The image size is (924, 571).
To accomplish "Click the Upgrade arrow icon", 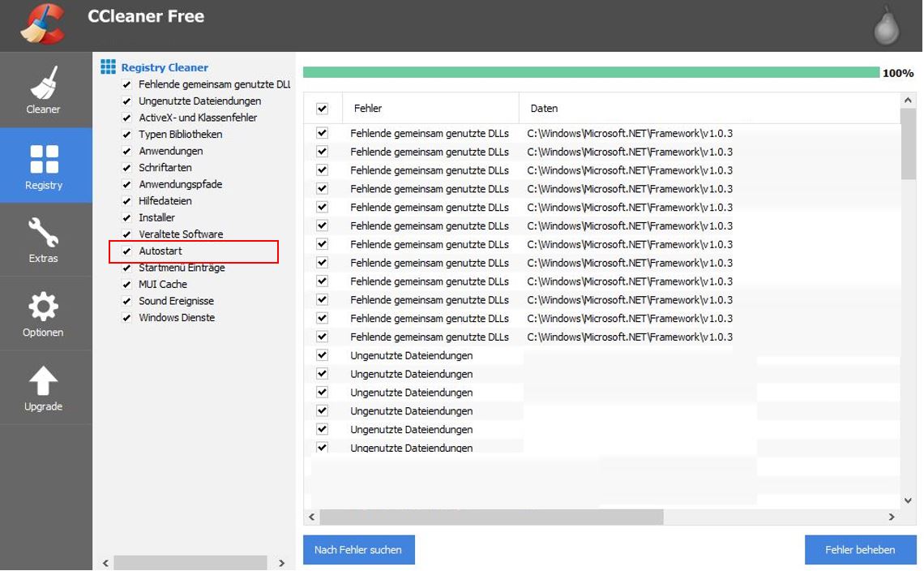I will [x=44, y=380].
